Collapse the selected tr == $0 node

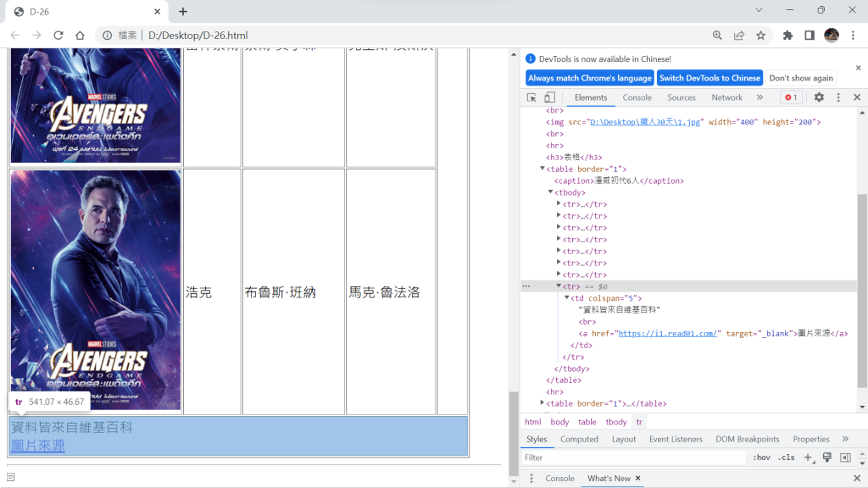coord(559,286)
